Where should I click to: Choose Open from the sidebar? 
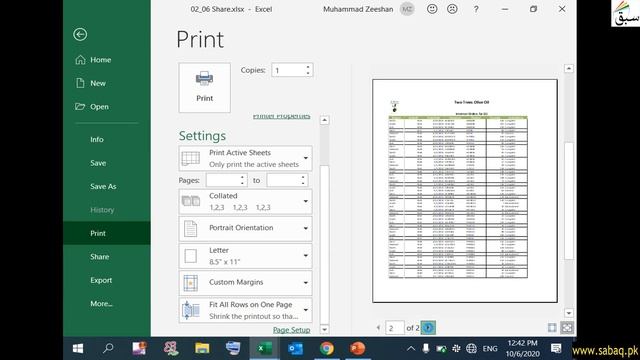click(99, 107)
